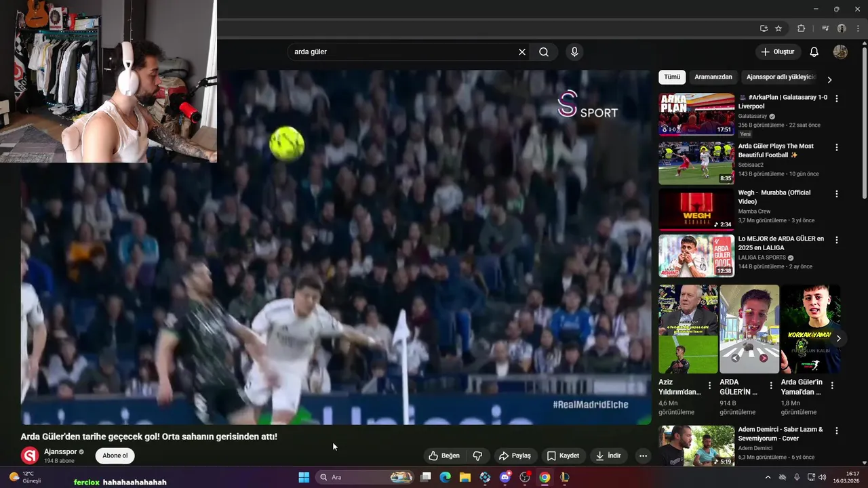Open the Arda Güler'in Yamal'dan short thumbnail

(x=810, y=329)
